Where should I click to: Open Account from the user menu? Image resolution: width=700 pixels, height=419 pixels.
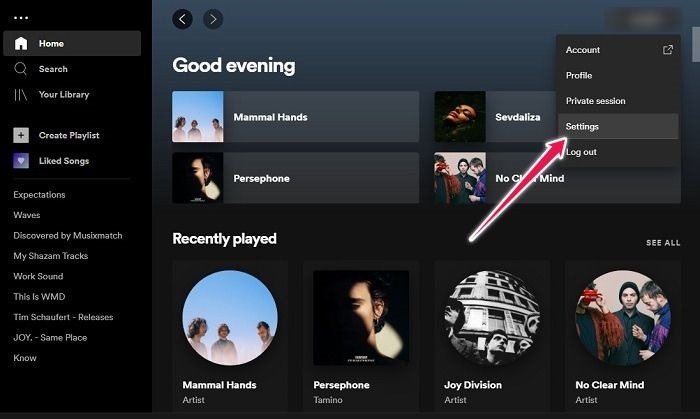[618, 50]
